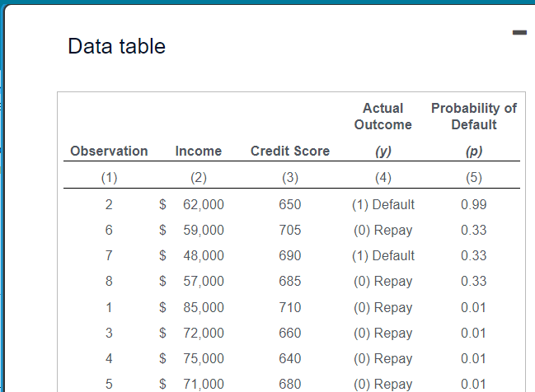
Task: Select income value 59,000
Action: [x=204, y=230]
